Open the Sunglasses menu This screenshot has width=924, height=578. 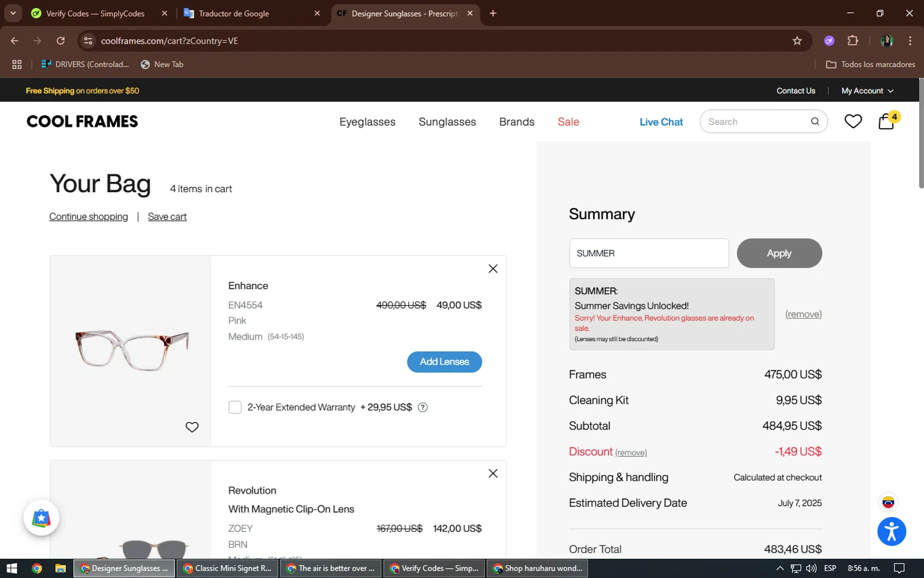click(447, 122)
